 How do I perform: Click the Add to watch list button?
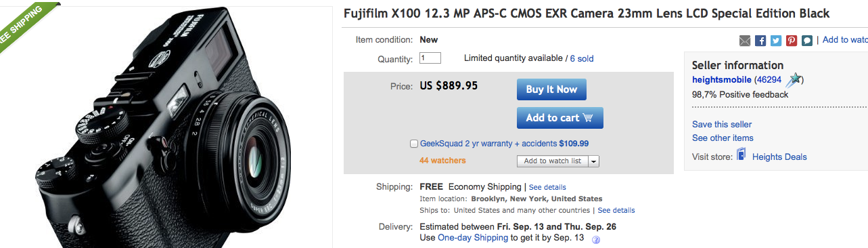click(552, 161)
